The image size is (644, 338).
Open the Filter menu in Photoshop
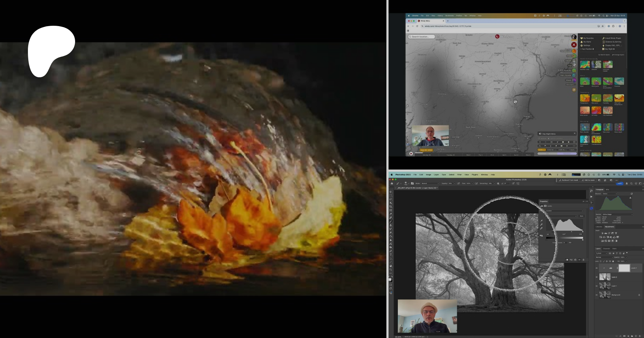coord(459,175)
